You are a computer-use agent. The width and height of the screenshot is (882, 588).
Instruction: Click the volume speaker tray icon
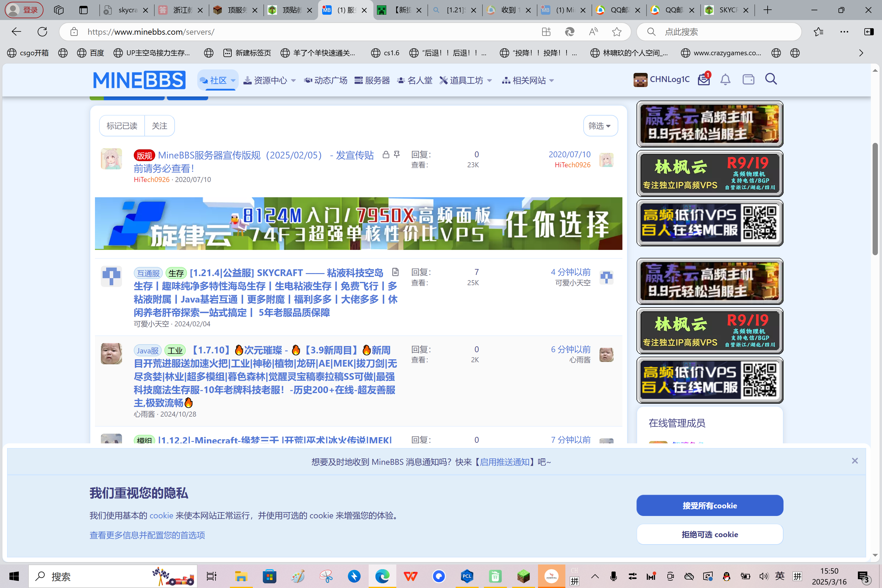click(x=764, y=576)
